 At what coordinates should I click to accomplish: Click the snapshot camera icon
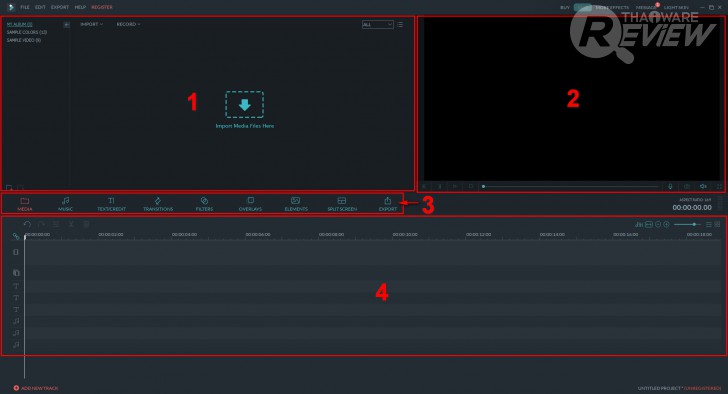(687, 186)
